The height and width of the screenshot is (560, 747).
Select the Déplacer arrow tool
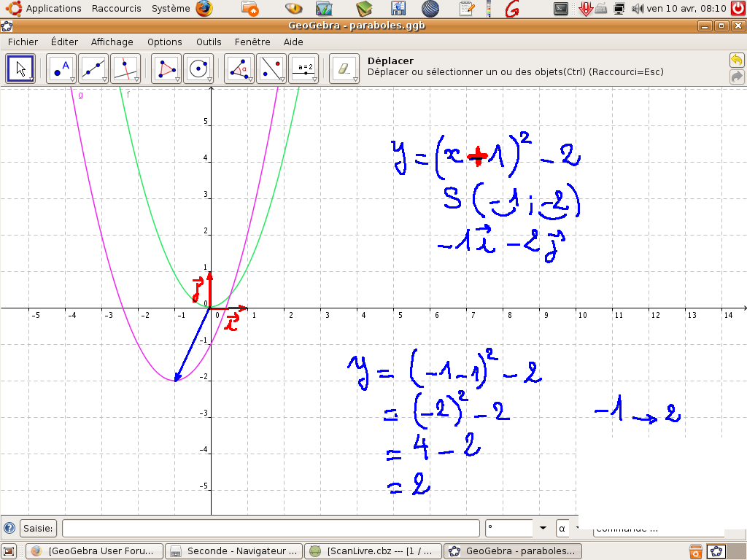[x=20, y=69]
